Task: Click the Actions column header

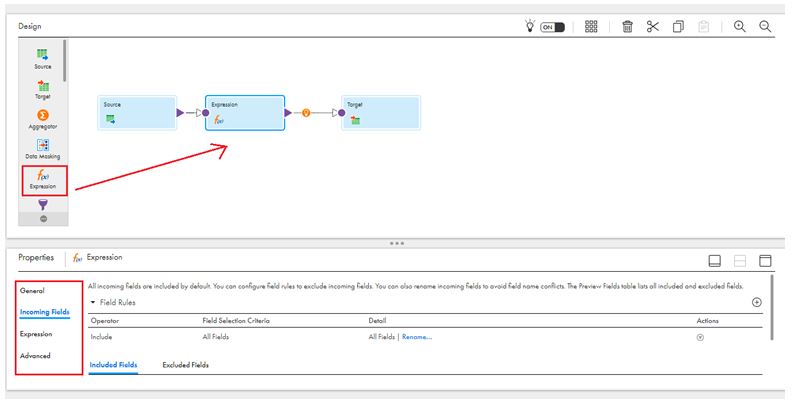Action: click(x=708, y=321)
